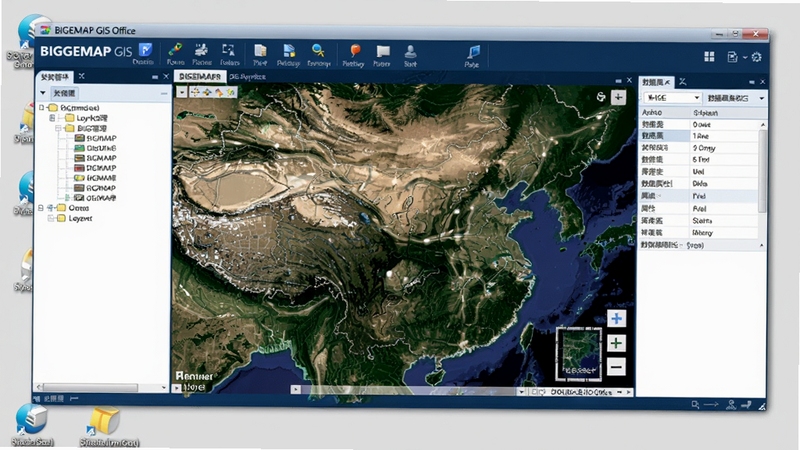Click the blue square icon beside BIGEMAP GIS logo

(146, 50)
